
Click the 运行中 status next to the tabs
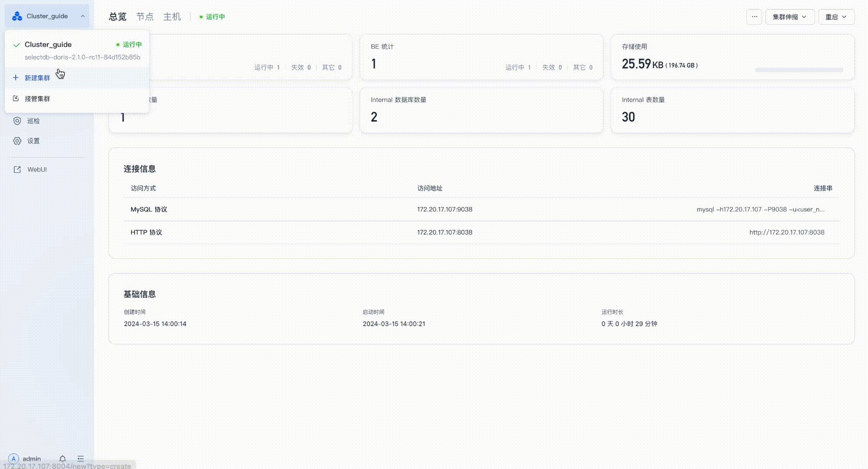[212, 17]
